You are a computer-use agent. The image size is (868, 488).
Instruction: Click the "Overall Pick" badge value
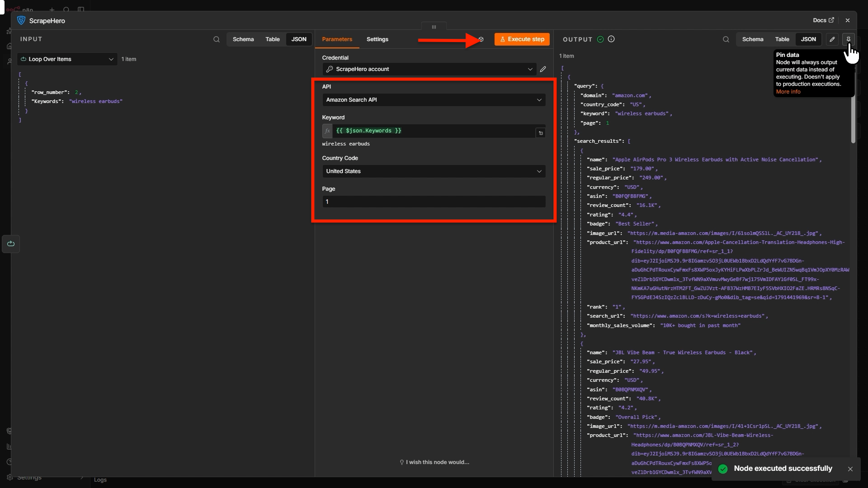637,417
